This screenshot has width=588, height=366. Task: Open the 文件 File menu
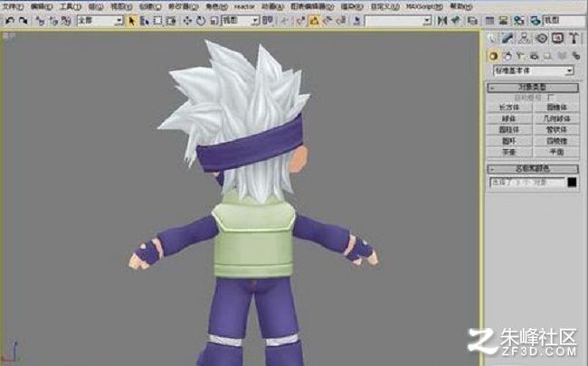point(14,6)
